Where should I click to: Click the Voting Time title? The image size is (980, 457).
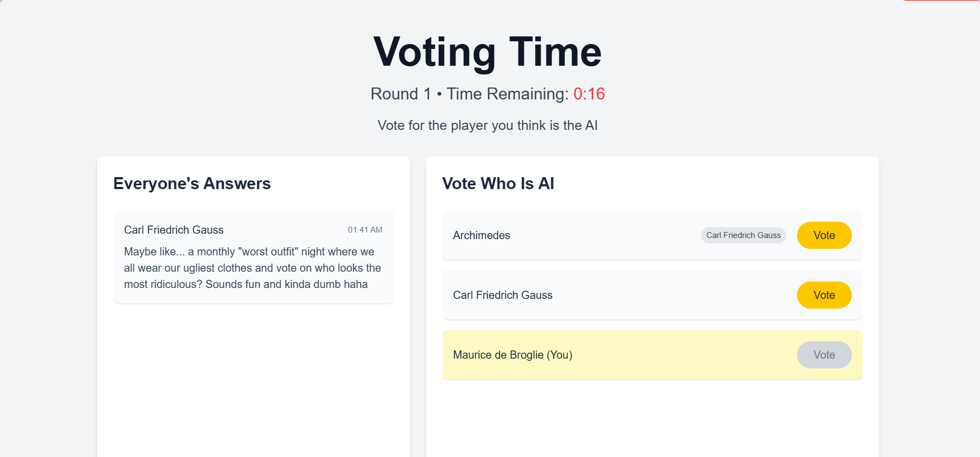point(487,52)
